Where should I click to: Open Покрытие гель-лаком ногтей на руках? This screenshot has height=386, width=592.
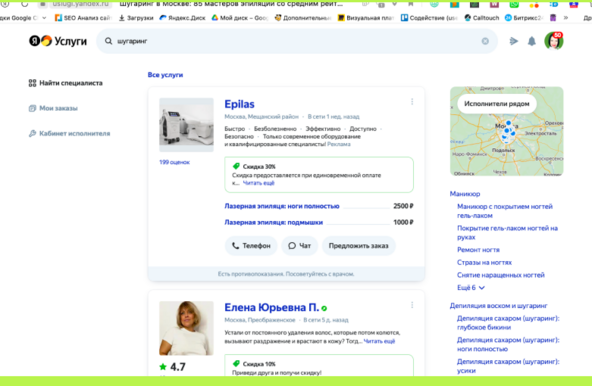[x=507, y=233]
